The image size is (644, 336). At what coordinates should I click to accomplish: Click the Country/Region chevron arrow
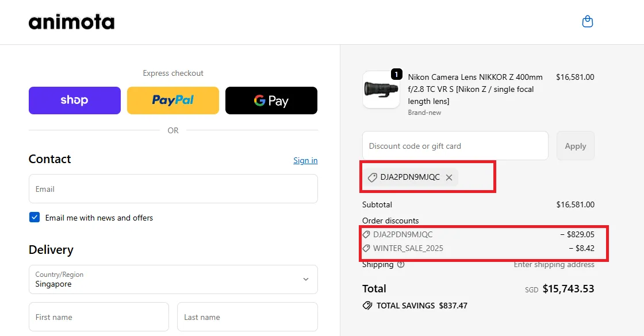coord(305,279)
